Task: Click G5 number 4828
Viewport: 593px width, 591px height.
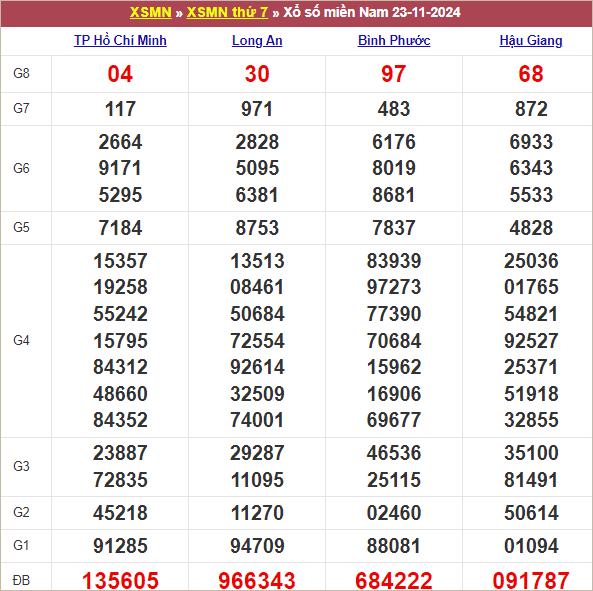Action: [x=531, y=228]
